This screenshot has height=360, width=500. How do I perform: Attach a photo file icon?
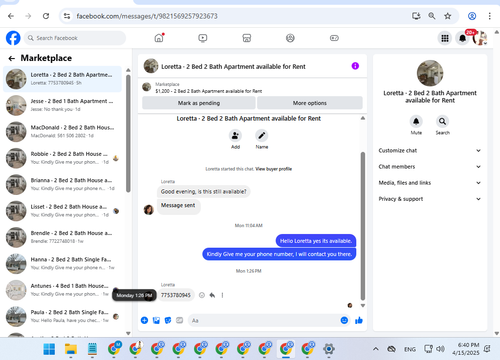click(156, 320)
